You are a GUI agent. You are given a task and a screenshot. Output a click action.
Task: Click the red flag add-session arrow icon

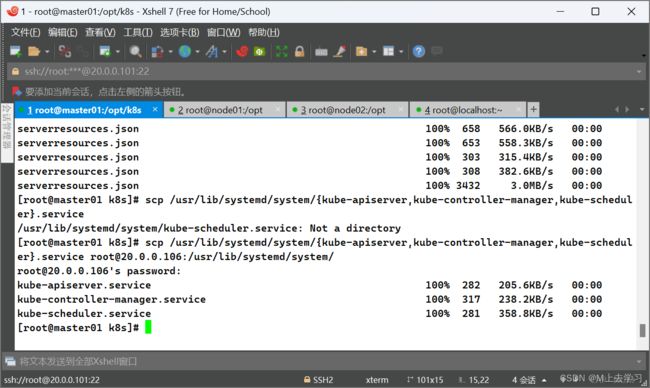point(17,91)
